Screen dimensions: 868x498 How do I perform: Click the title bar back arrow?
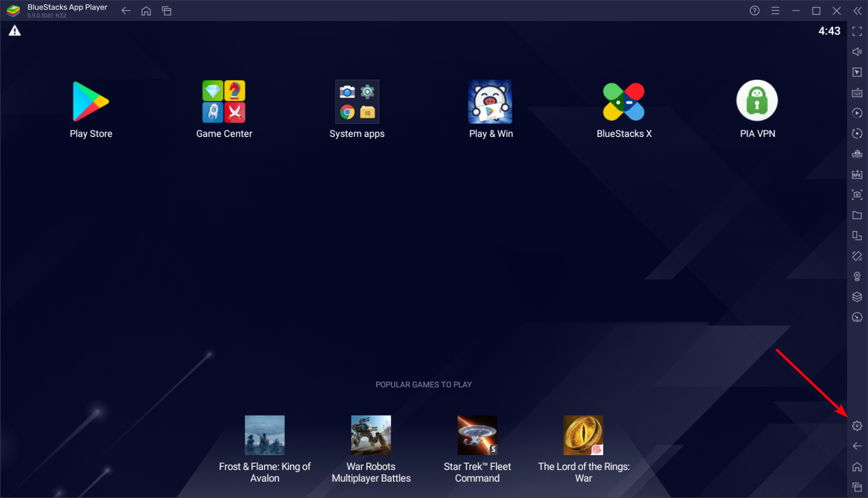tap(126, 11)
